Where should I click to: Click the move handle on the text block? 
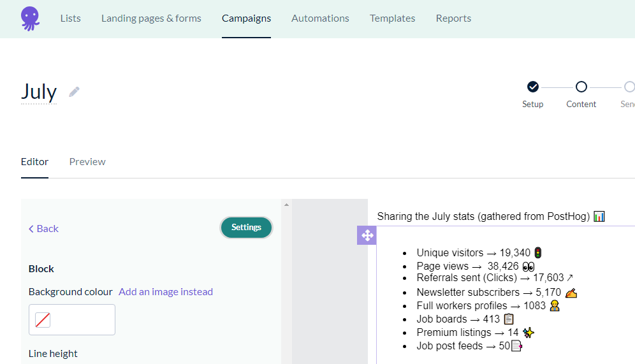pyautogui.click(x=367, y=235)
